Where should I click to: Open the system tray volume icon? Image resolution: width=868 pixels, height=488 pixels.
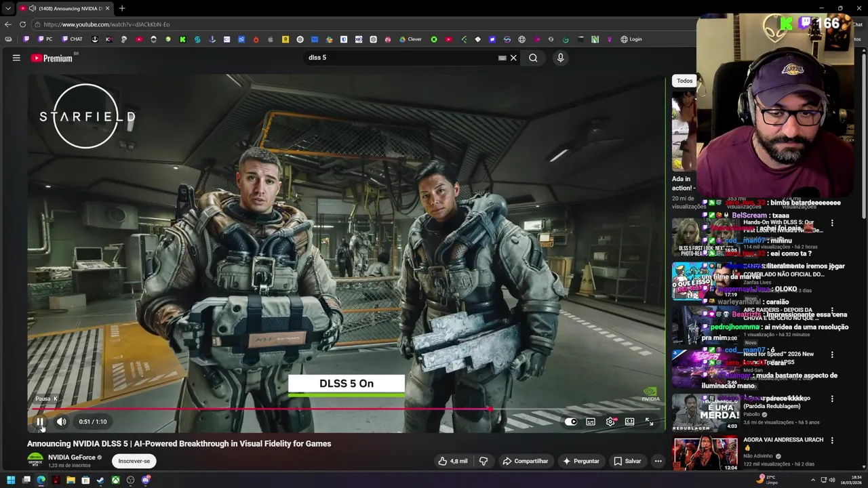coord(832,480)
